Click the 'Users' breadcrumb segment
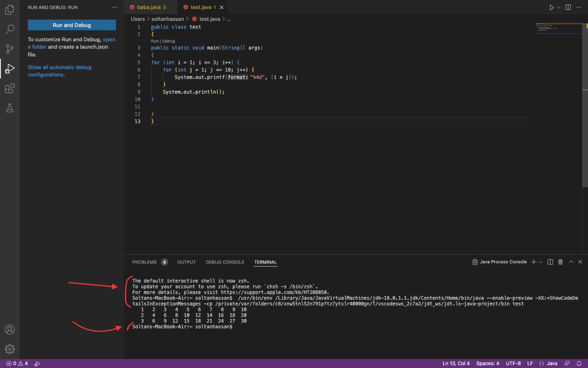 (138, 19)
